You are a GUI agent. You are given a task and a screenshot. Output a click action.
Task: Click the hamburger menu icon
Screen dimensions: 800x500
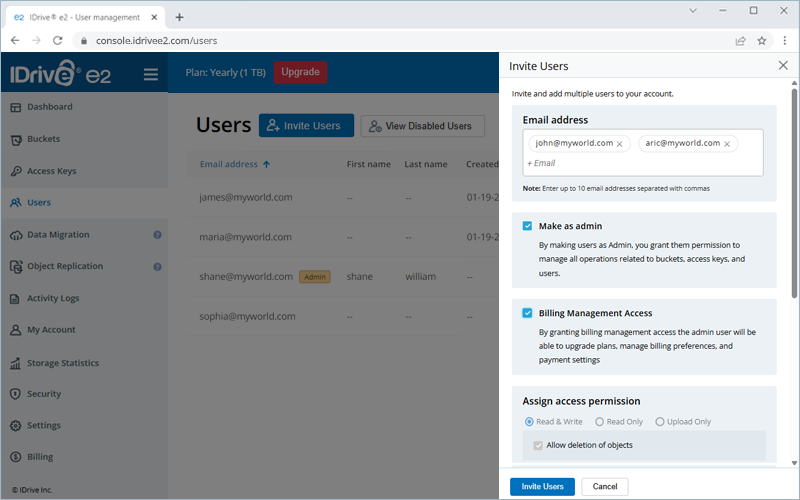[x=151, y=74]
